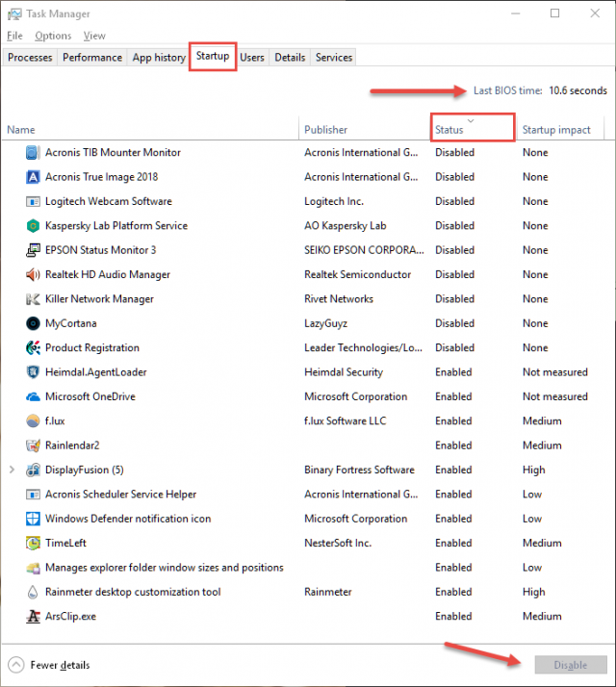Click the Microsoft OneDrive row name
This screenshot has width=616, height=687.
coord(90,396)
